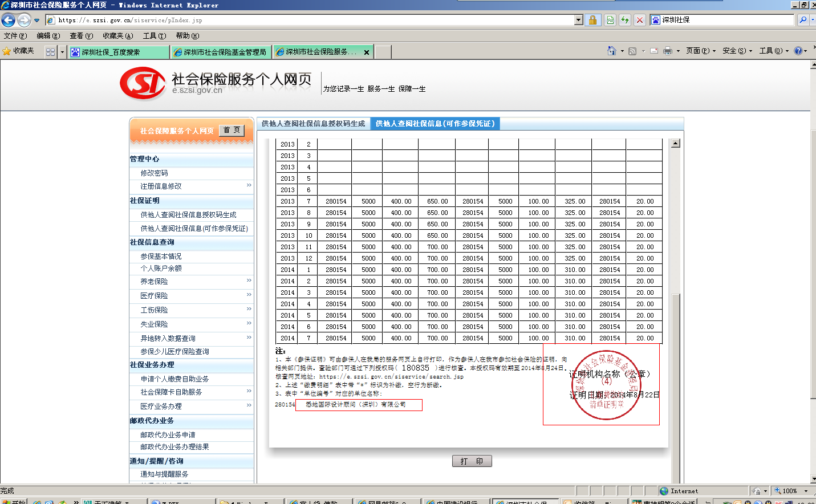The width and height of the screenshot is (816, 504).
Task: Click the Quick Tabs grid icon
Action: pyautogui.click(x=50, y=52)
